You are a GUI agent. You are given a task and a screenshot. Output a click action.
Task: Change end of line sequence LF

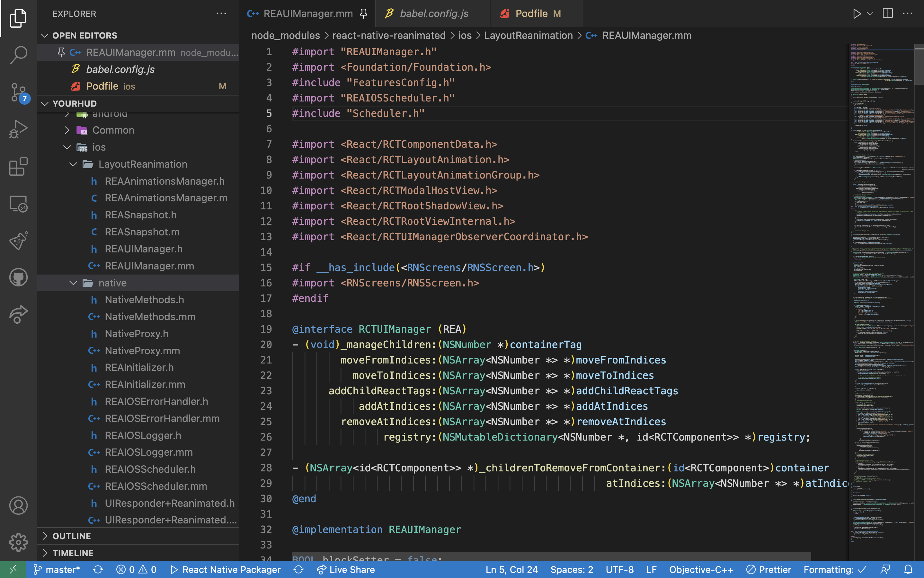651,570
